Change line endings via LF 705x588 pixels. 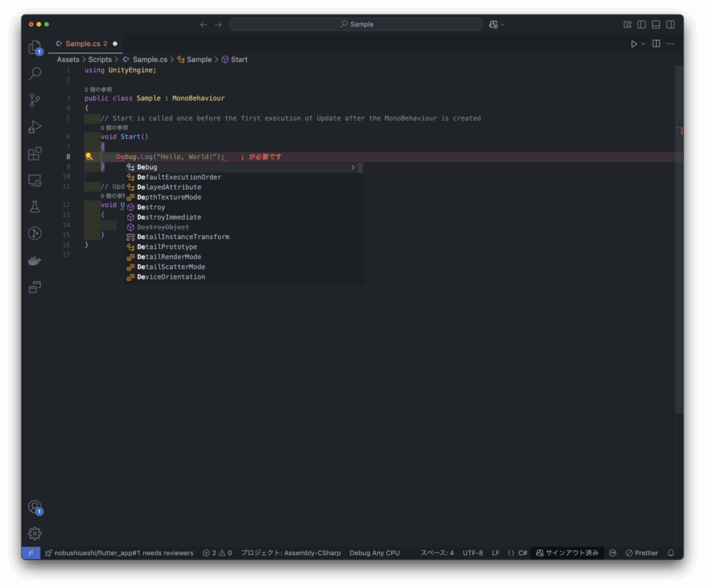pos(496,553)
